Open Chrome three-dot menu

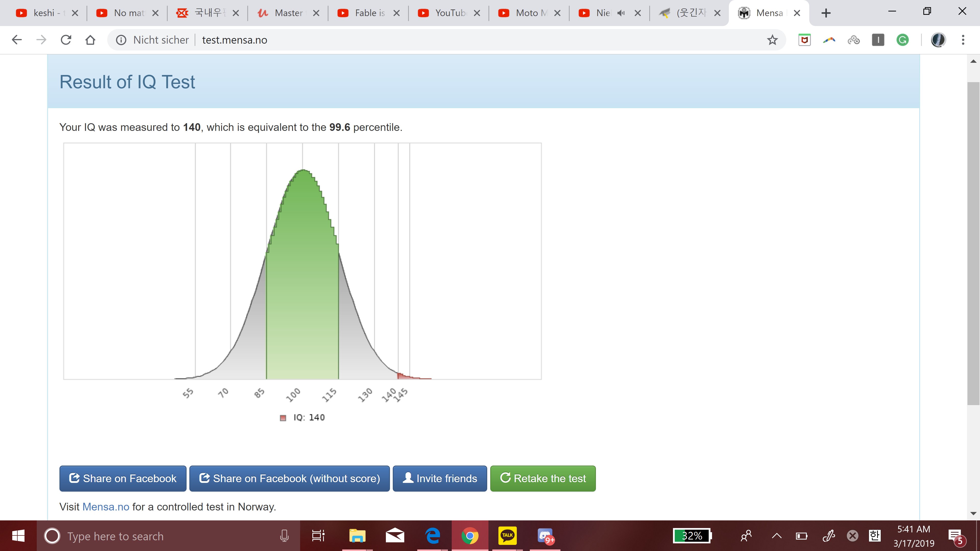pos(963,40)
